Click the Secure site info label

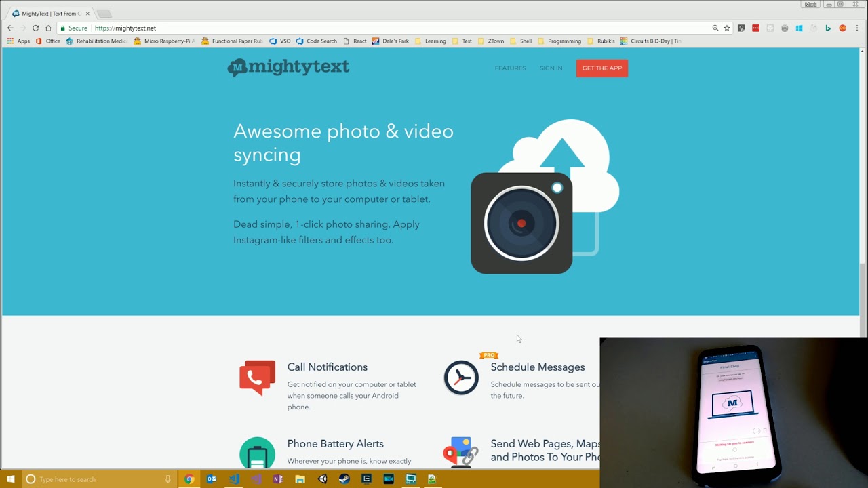click(74, 28)
